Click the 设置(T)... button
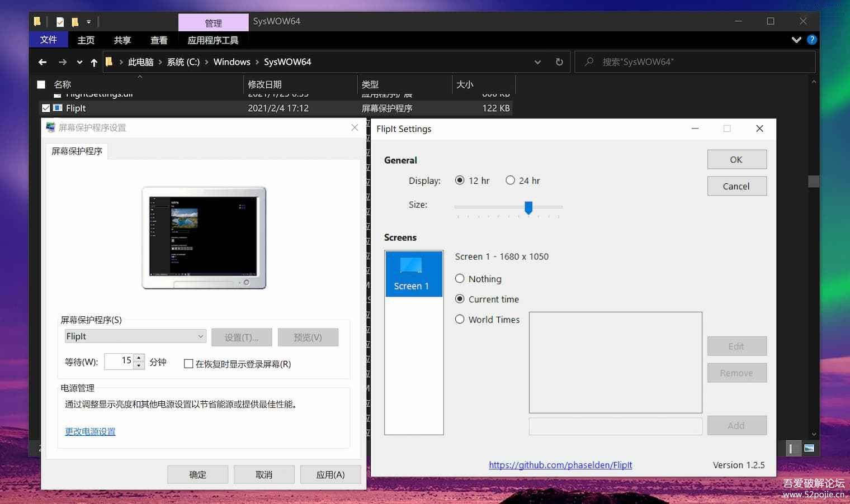 click(242, 337)
